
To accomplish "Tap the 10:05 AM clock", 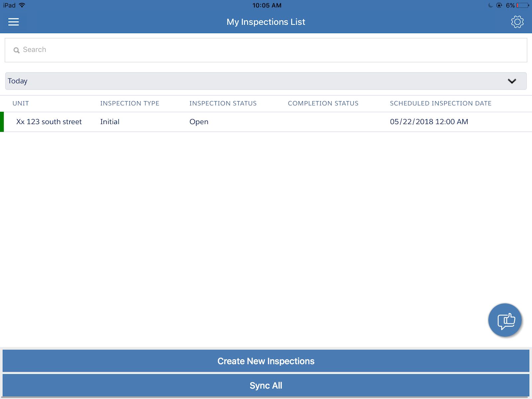I will pos(267,5).
